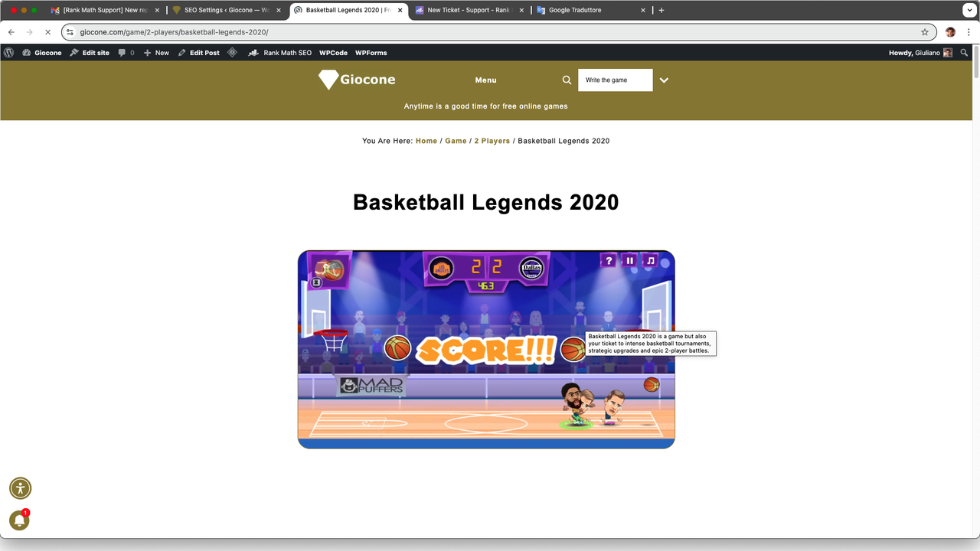
Task: Open the Howdy, Giuliano account menu
Action: (921, 53)
